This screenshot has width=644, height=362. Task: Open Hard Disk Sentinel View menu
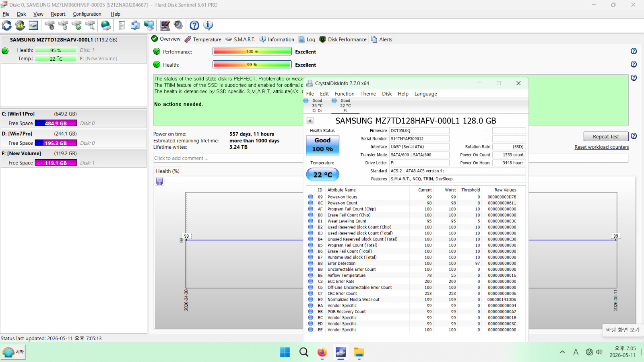pyautogui.click(x=38, y=14)
